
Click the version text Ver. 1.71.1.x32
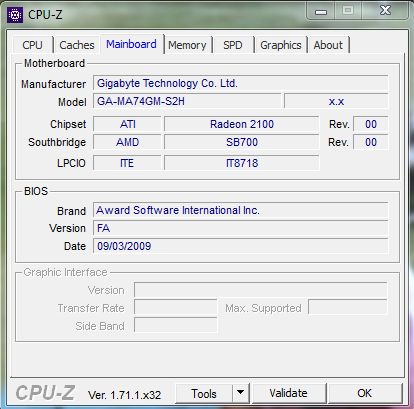click(125, 395)
